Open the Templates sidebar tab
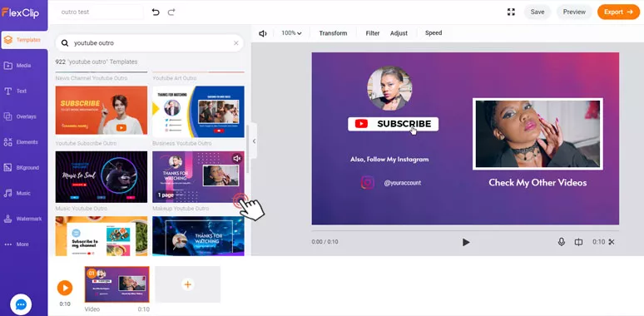 [24, 40]
